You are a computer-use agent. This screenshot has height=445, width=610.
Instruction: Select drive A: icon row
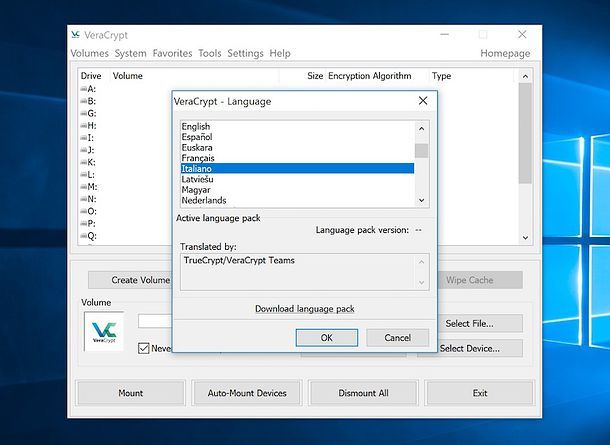(x=88, y=89)
